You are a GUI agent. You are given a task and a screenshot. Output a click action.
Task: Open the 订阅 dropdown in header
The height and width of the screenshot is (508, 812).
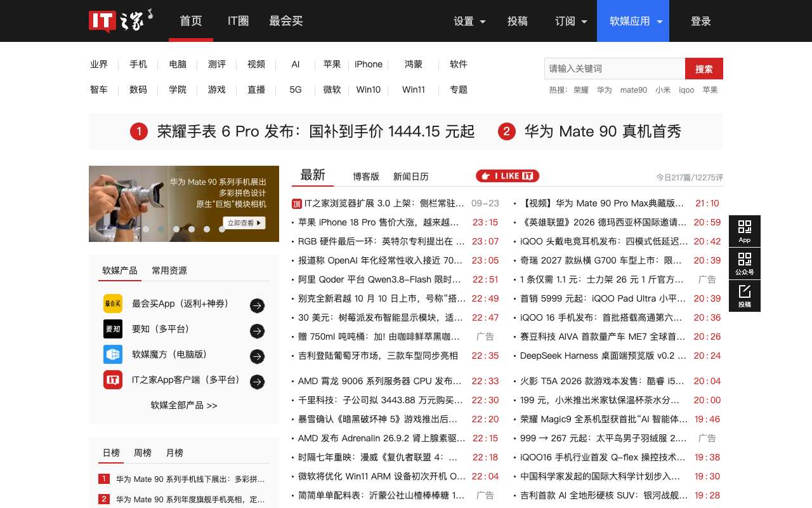click(x=571, y=21)
